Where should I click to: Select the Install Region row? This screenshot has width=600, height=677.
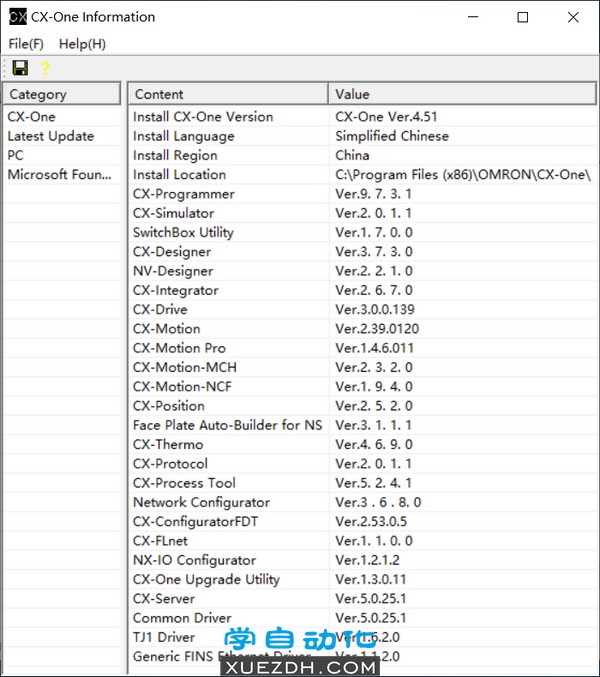363,155
